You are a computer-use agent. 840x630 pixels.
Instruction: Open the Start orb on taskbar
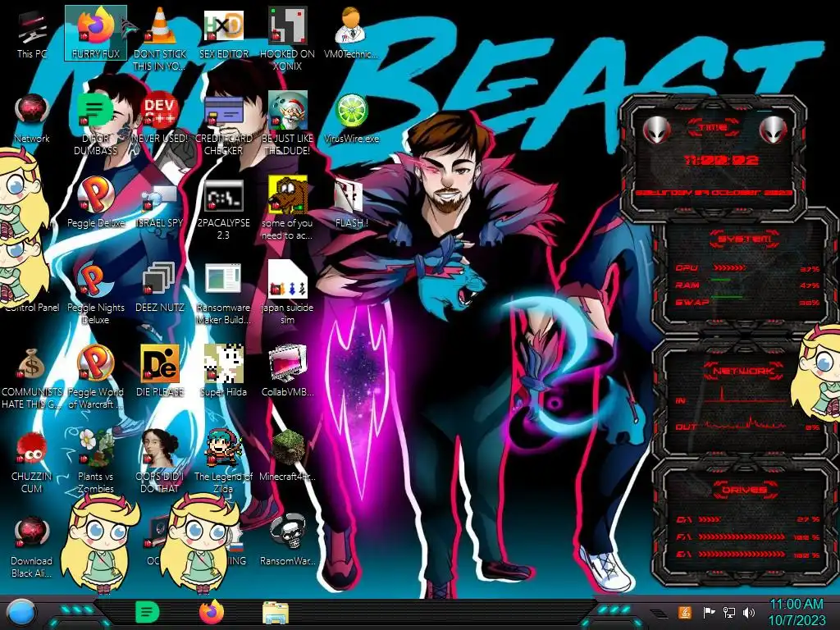(x=21, y=613)
